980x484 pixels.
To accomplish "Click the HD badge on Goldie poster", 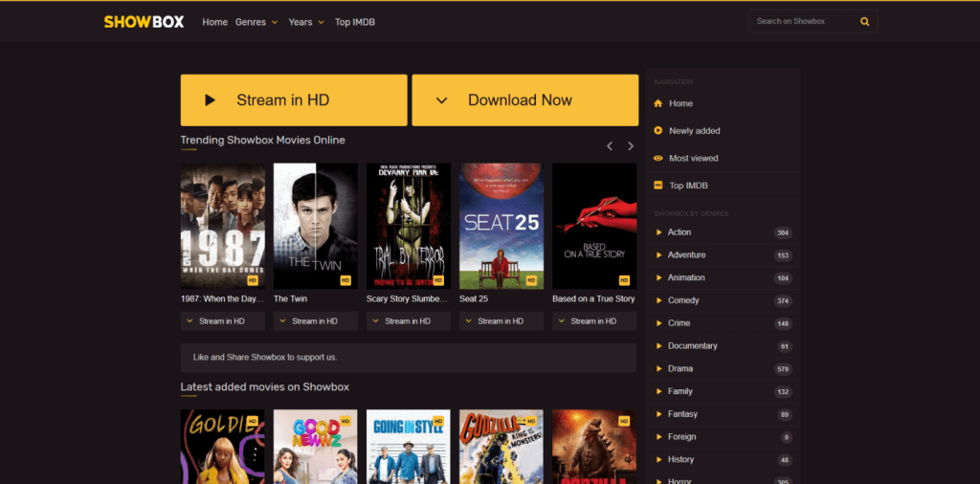I will coord(253,422).
